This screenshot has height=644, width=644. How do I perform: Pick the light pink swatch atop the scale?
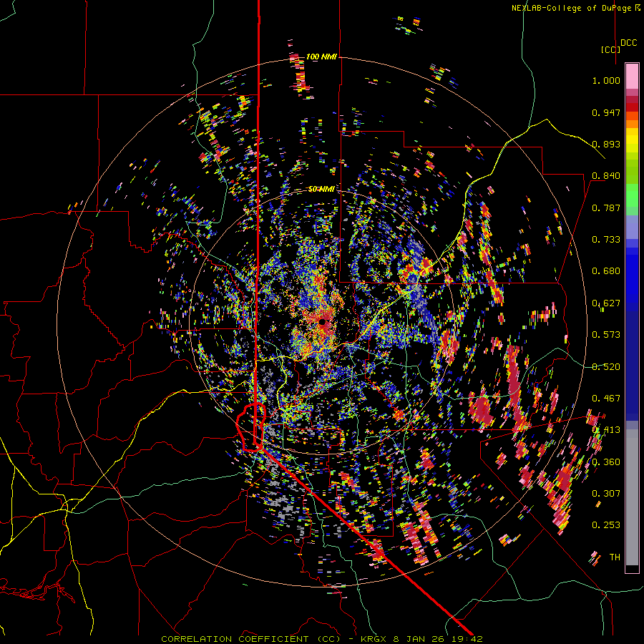(632, 76)
